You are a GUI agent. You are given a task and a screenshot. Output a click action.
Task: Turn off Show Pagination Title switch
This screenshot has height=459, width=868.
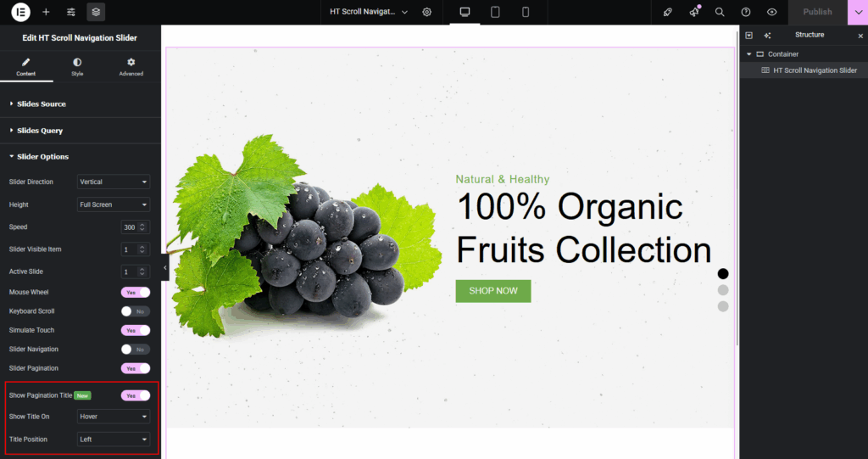[136, 396]
